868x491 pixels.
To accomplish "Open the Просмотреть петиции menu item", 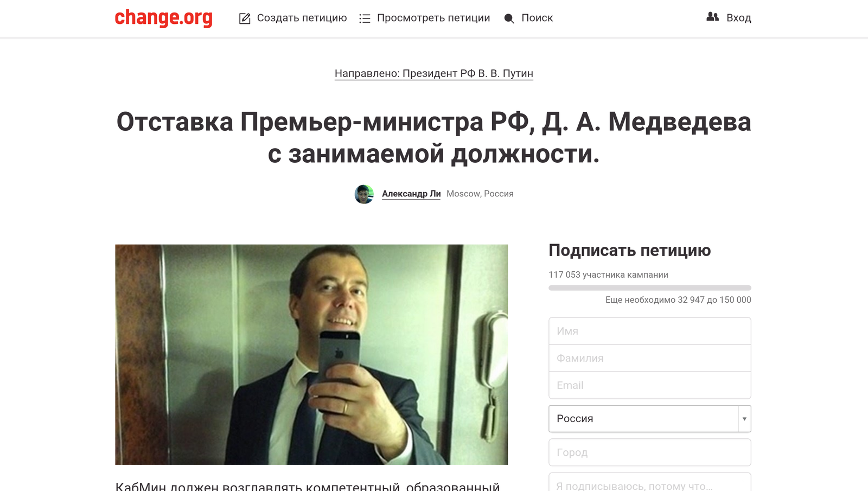I will pos(433,18).
